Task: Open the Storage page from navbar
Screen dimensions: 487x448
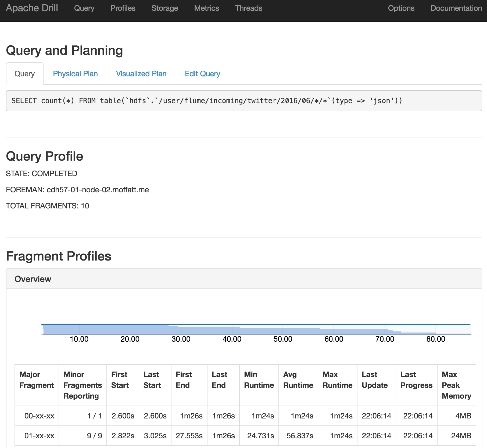Action: tap(164, 8)
